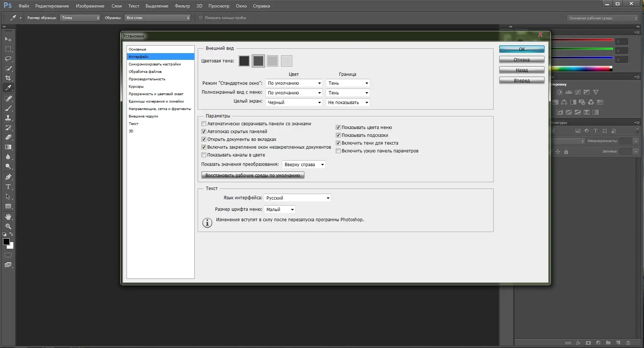
Task: Select the Quick Selection tool
Action: [x=8, y=68]
